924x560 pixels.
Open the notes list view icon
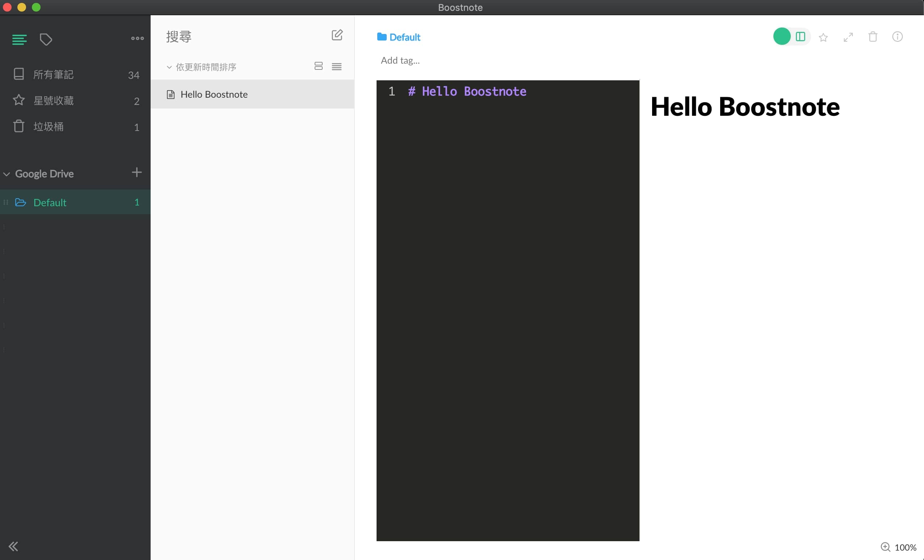(x=19, y=39)
